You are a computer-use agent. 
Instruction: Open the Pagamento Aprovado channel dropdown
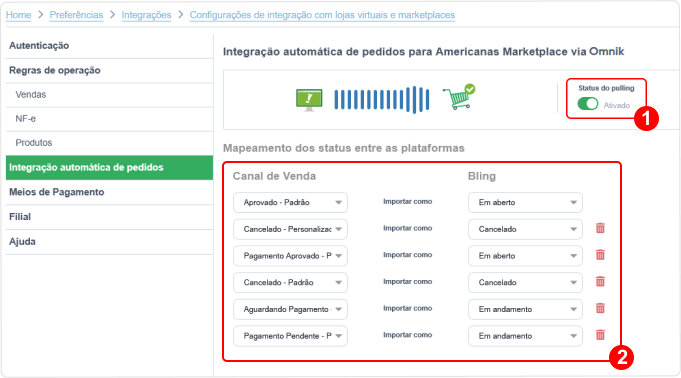[x=290, y=256]
